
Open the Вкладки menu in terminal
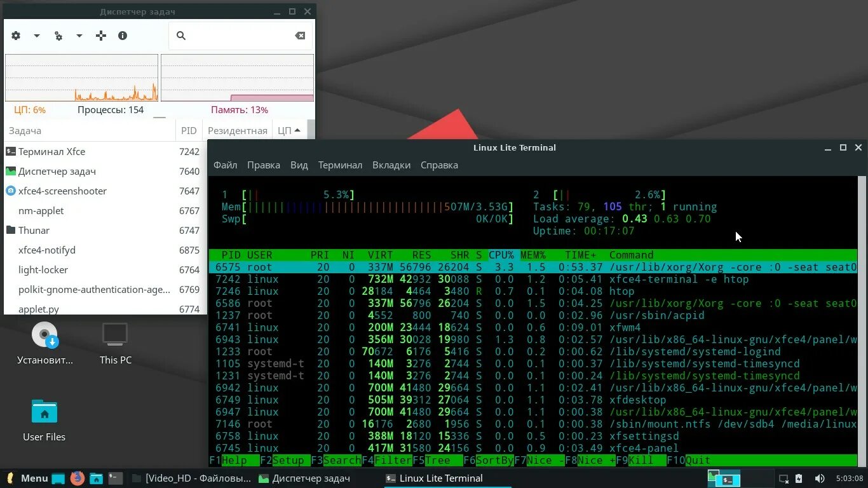[391, 165]
